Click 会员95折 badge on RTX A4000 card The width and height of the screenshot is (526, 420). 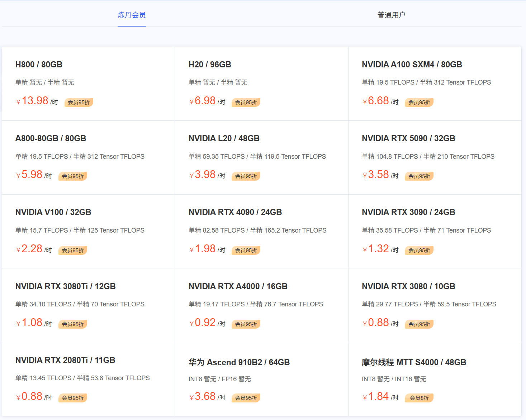246,324
